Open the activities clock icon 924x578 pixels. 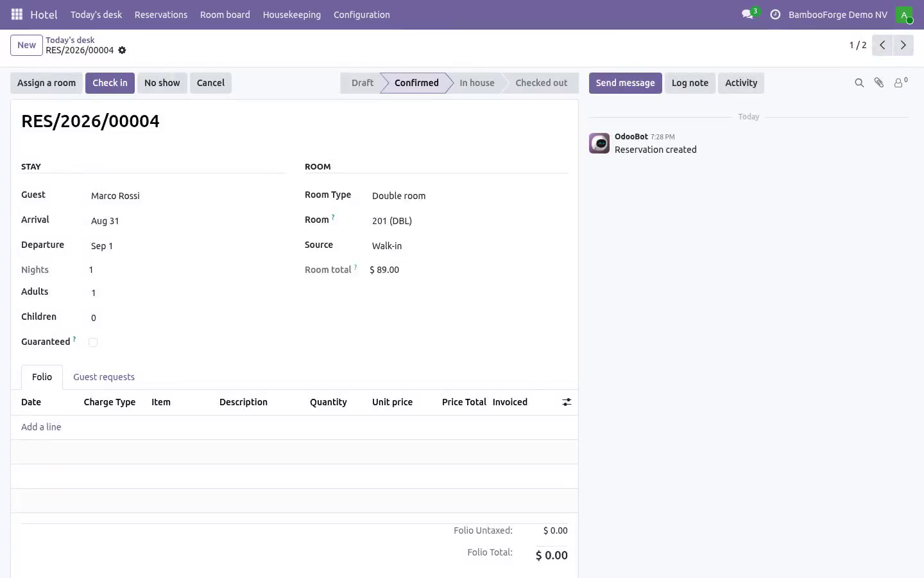coord(775,14)
